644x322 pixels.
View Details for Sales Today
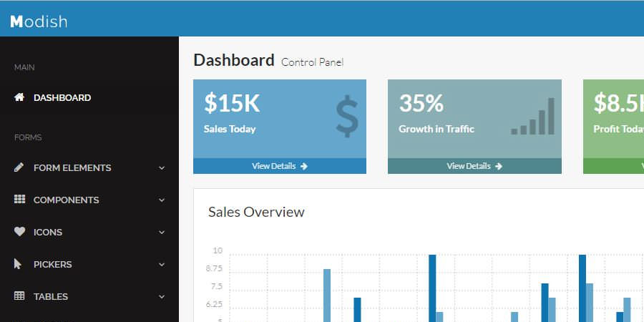(x=280, y=166)
